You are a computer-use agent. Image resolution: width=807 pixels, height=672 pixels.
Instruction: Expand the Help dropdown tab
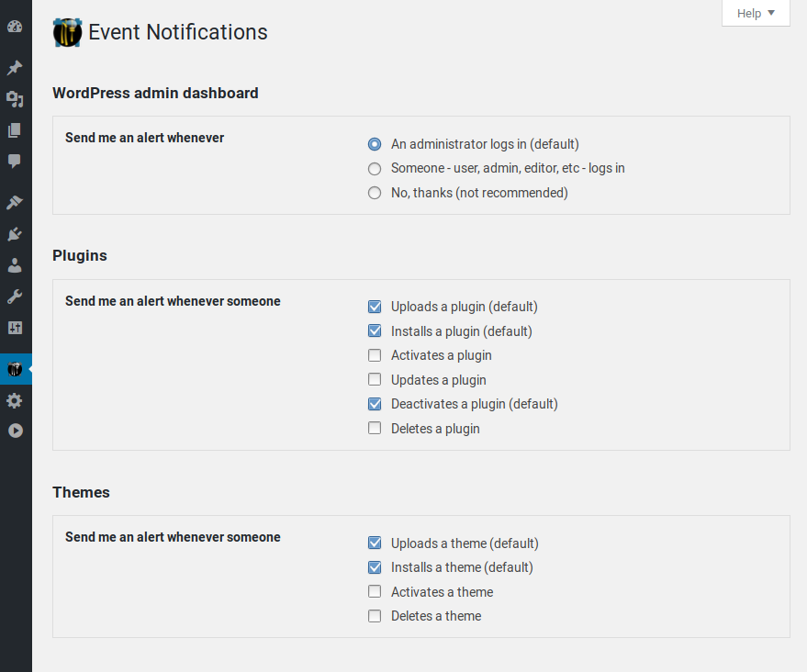pos(756,14)
